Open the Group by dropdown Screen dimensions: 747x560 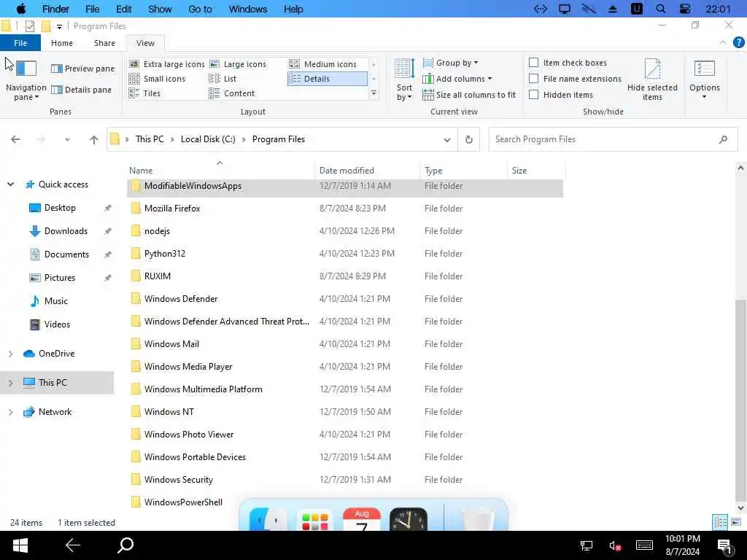[450, 63]
